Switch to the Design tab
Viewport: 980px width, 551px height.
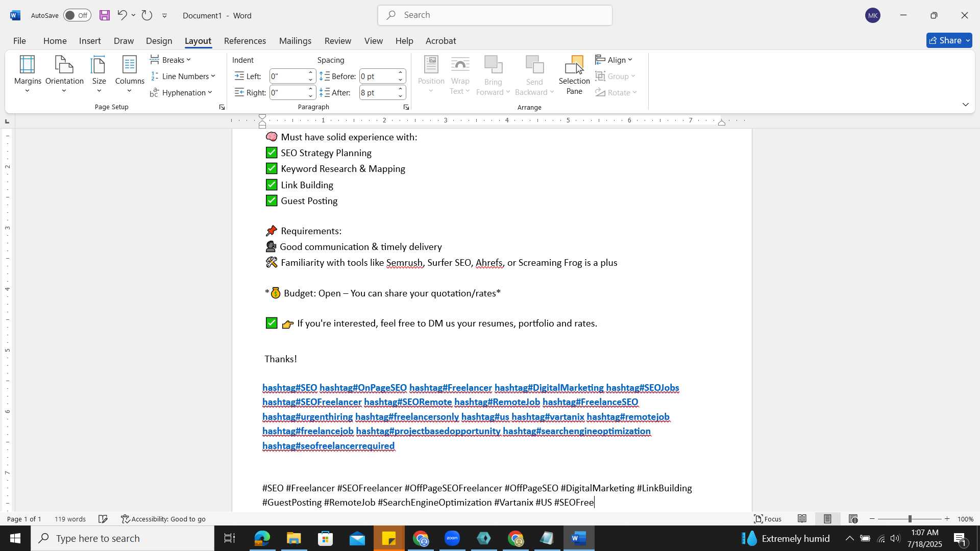(x=159, y=41)
